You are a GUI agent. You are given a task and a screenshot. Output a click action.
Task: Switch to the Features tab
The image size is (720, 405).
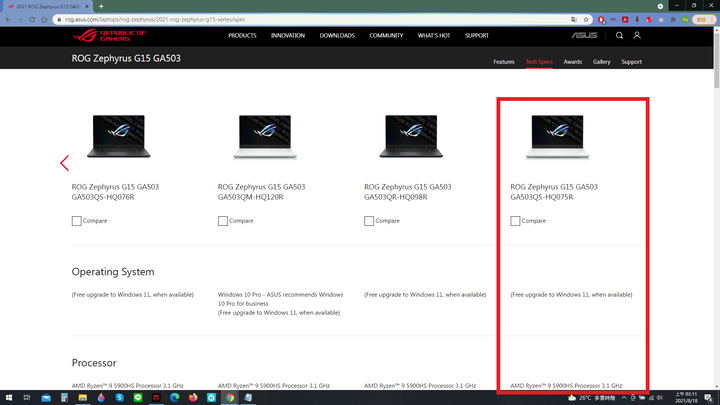coord(504,62)
